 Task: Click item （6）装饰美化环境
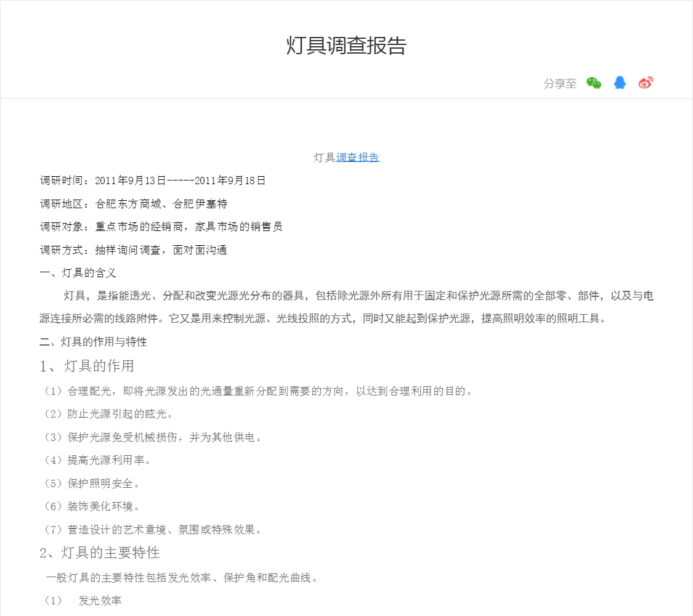pyautogui.click(x=92, y=506)
